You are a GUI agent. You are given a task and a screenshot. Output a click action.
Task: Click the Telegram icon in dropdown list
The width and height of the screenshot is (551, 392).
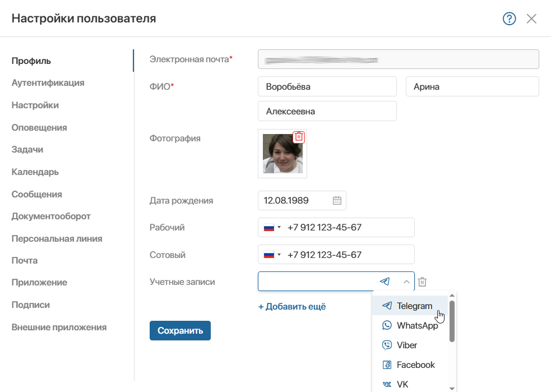(387, 306)
